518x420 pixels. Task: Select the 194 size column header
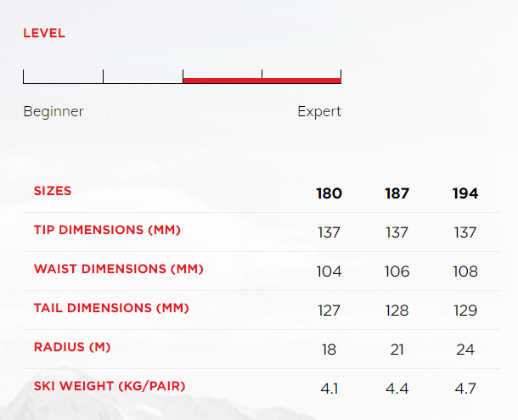click(x=465, y=193)
